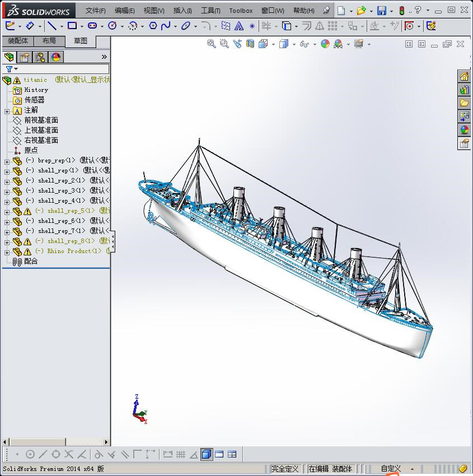Click the Rebuild traffic light icon
Viewport: 473px width, 476px height.
coord(402,11)
